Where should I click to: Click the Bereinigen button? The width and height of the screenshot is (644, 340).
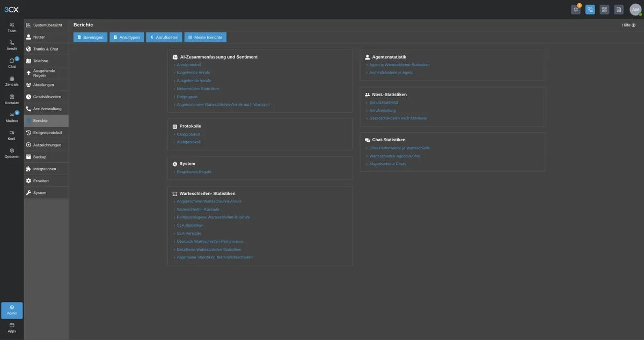[90, 37]
